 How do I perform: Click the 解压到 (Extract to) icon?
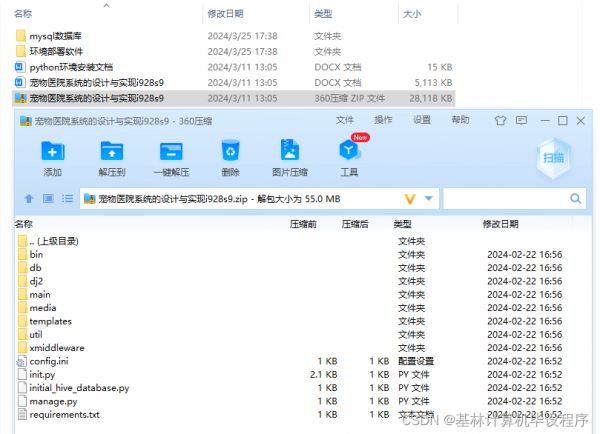(x=112, y=151)
